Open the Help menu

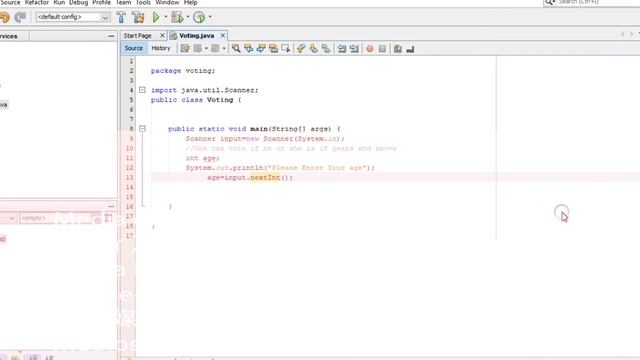pyautogui.click(x=191, y=2)
